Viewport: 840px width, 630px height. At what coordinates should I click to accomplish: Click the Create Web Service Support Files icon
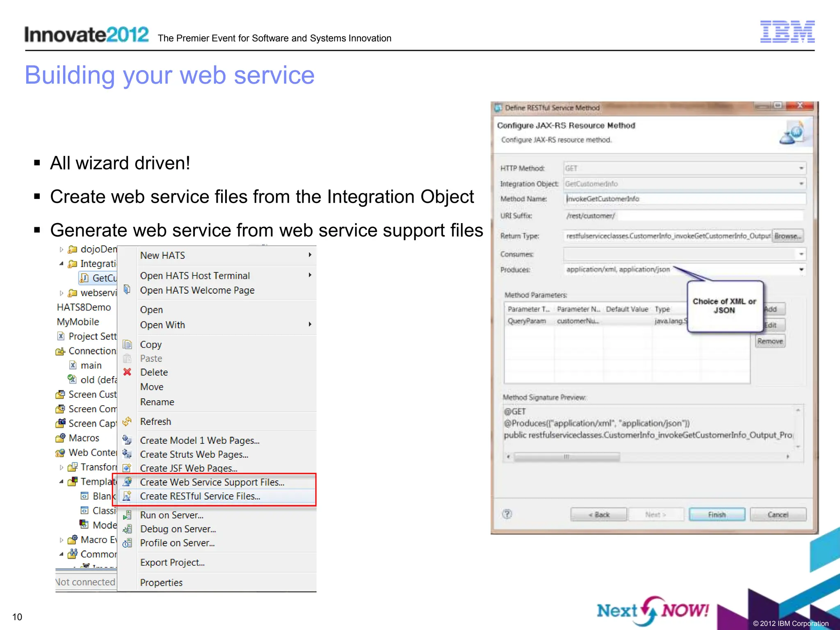tap(128, 482)
